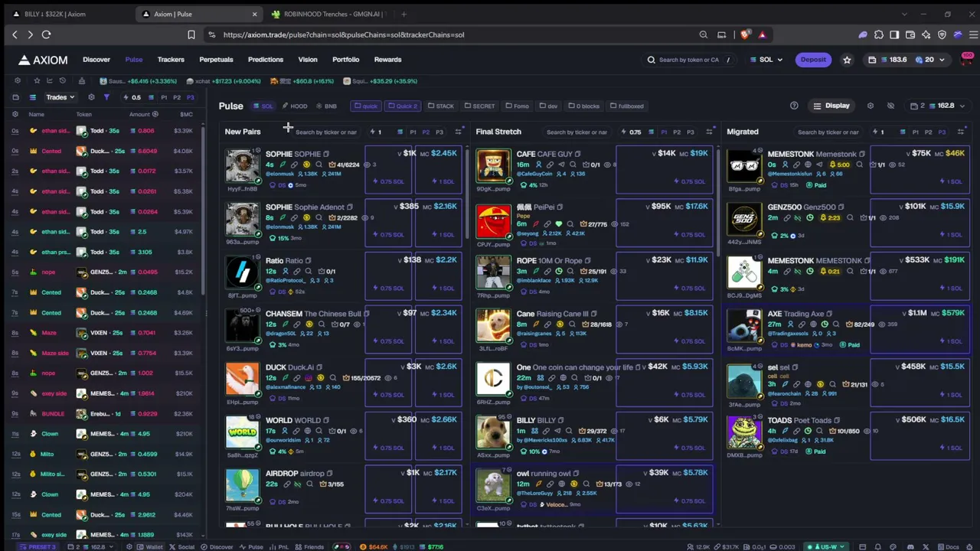Click stacked list icon left of Trades dropdown
Image resolution: width=980 pixels, height=551 pixels.
click(x=33, y=97)
